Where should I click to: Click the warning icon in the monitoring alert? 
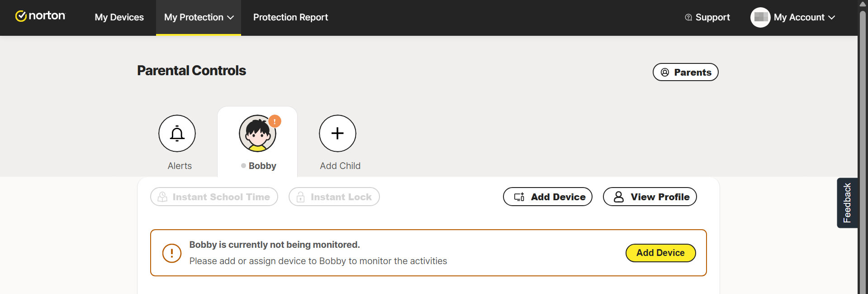[172, 253]
